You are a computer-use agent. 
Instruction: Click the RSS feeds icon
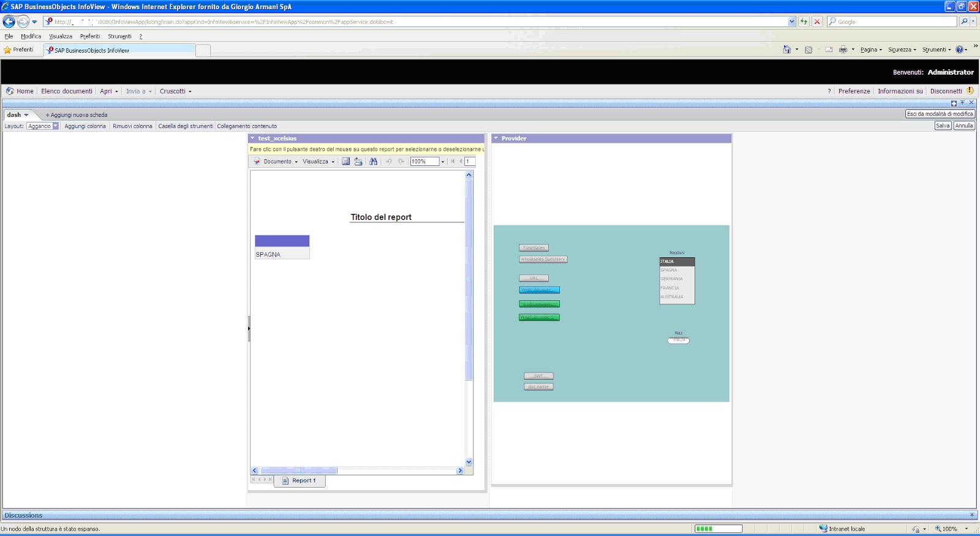click(x=809, y=50)
